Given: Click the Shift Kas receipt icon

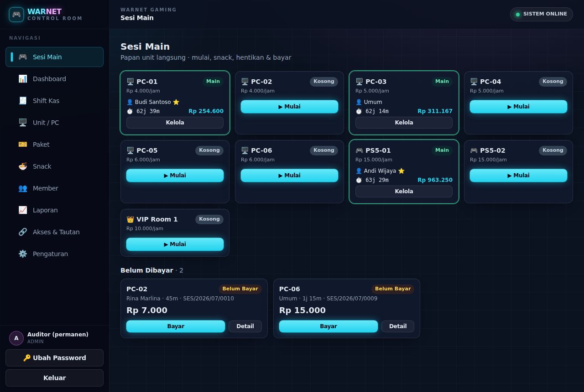Looking at the screenshot, I should [x=22, y=101].
